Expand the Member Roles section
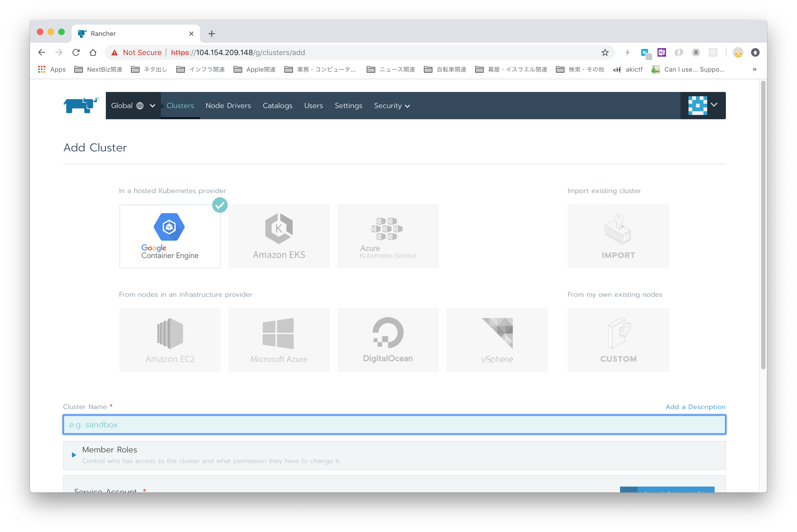 (x=74, y=455)
